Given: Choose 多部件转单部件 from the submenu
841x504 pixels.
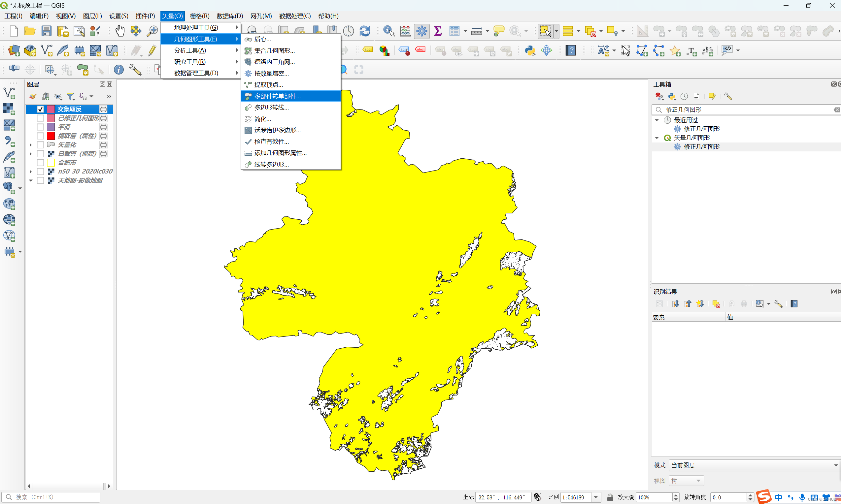Looking at the screenshot, I should click(x=291, y=96).
